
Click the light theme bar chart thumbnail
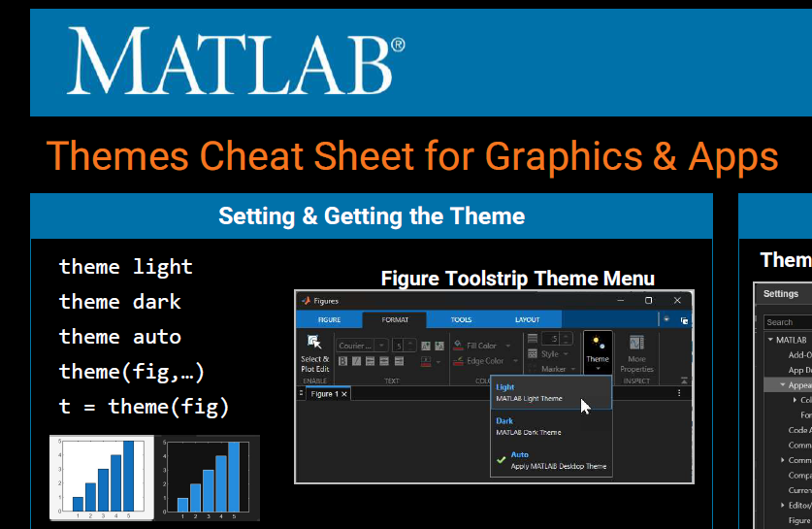(102, 478)
